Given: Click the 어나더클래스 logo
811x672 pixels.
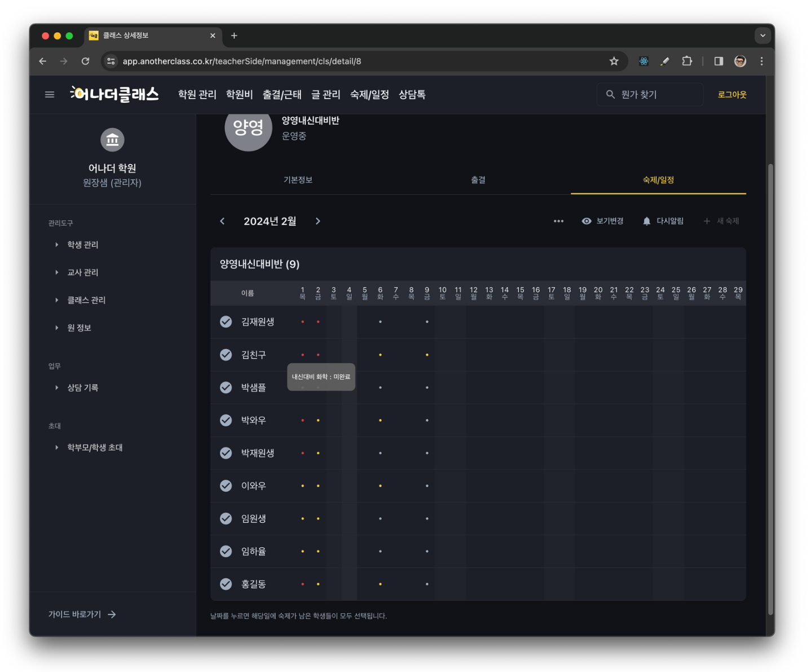Looking at the screenshot, I should click(x=114, y=94).
